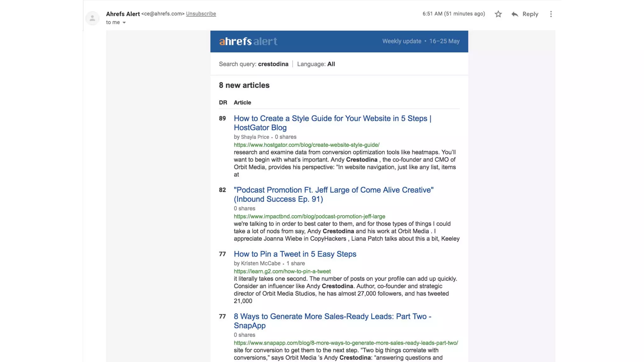Click the "8 new articles" heading
The image size is (644, 362).
click(244, 85)
